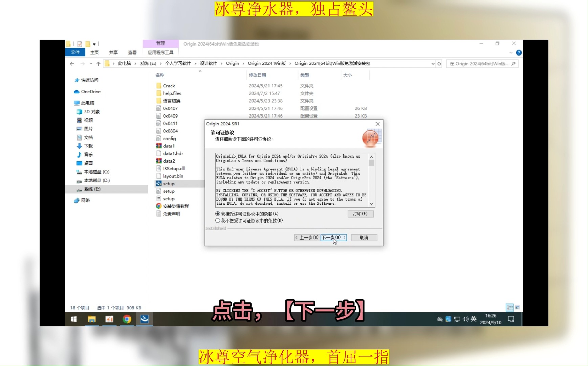Open the Windows Start menu

[x=73, y=319]
